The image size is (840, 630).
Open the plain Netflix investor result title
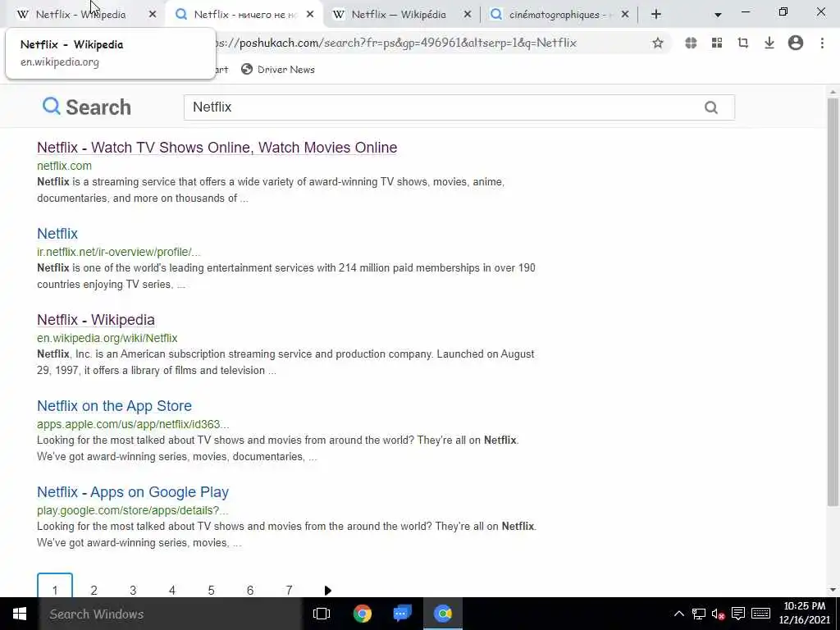click(57, 234)
